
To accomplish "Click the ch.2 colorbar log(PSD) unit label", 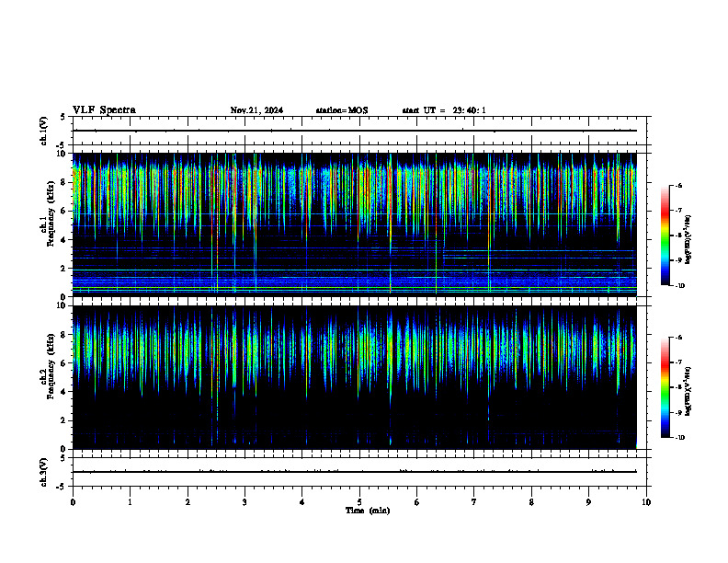I will tap(688, 391).
